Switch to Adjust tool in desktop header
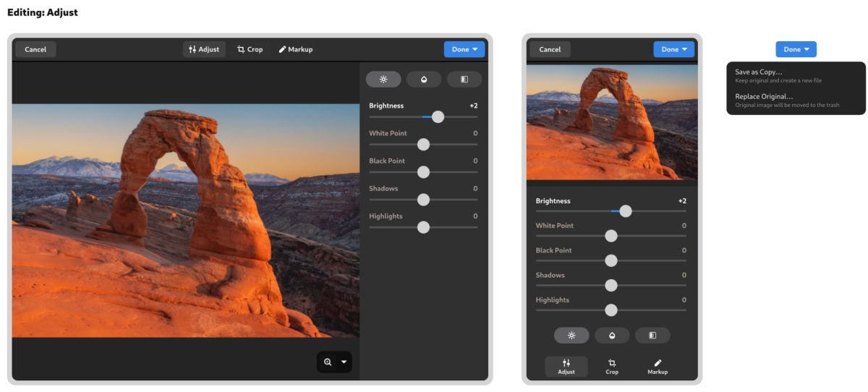The width and height of the screenshot is (868, 392). [204, 49]
